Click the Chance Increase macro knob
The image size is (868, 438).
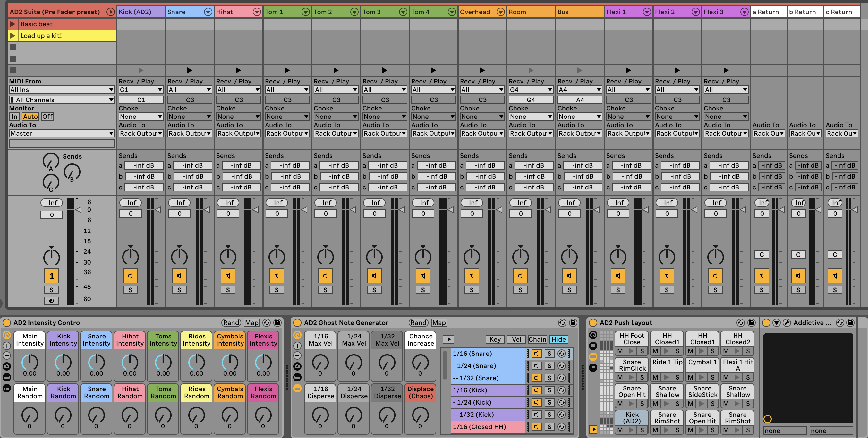pyautogui.click(x=420, y=362)
